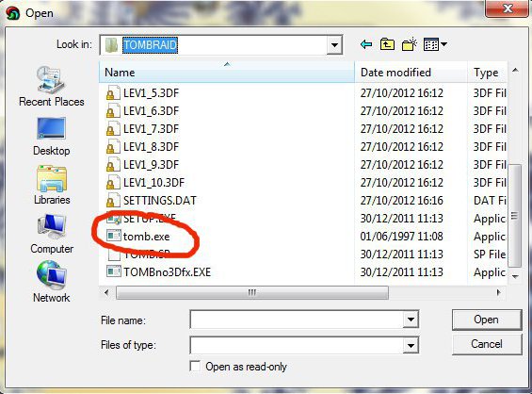Open the Libraries sidebar shortcut

(52, 186)
